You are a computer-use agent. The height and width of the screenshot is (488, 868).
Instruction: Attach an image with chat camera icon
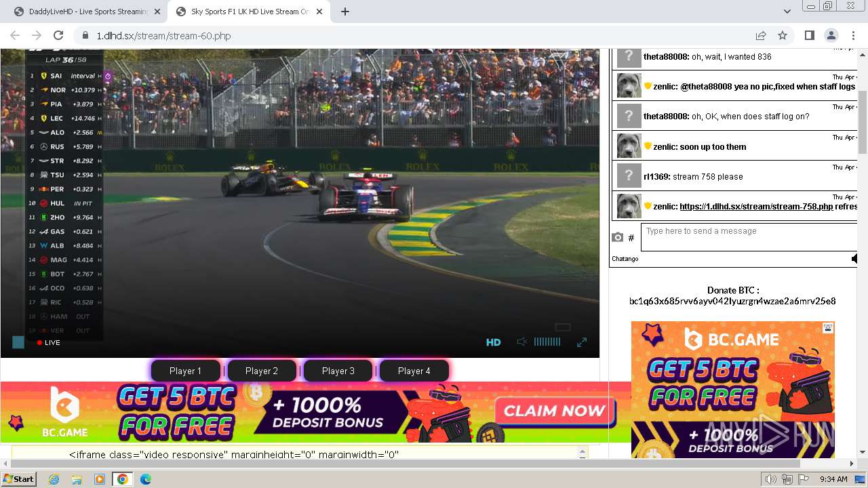point(617,237)
